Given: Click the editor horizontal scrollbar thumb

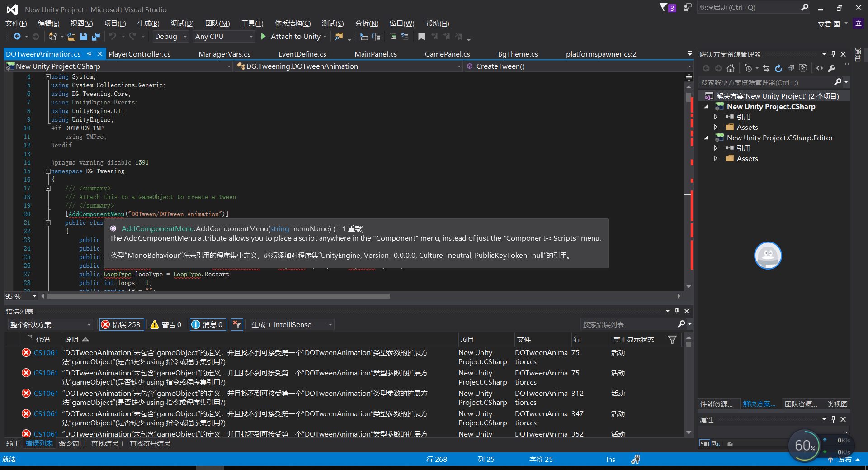Looking at the screenshot, I should click(x=218, y=296).
